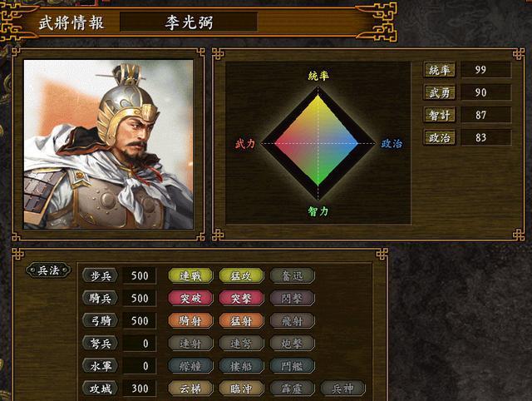Click the 步兵 troop type label

coord(101,275)
